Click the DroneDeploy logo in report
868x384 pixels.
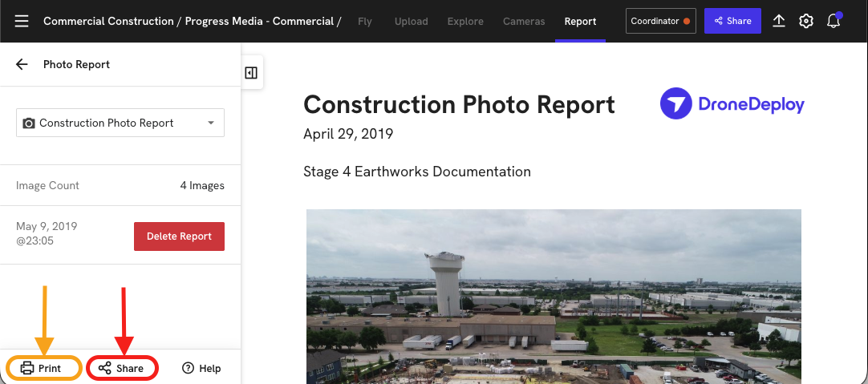click(x=732, y=104)
